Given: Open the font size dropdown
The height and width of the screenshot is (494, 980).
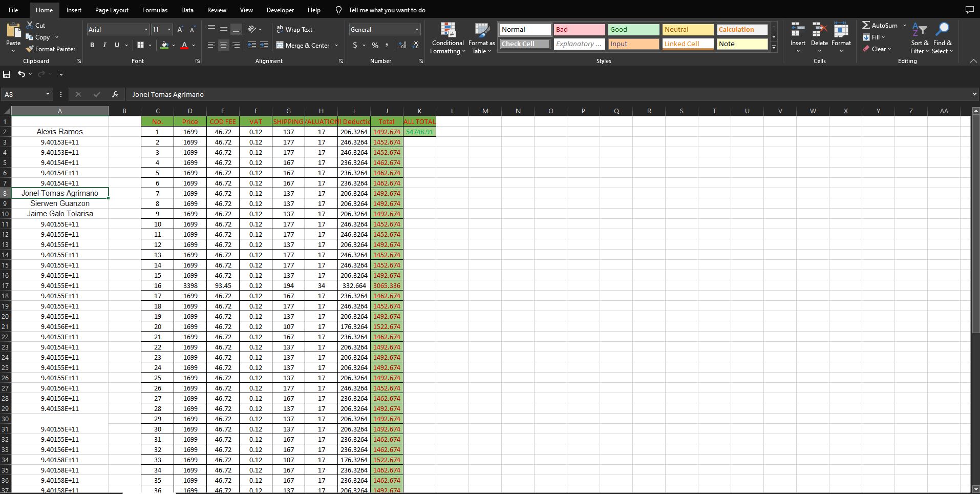Looking at the screenshot, I should pos(169,30).
